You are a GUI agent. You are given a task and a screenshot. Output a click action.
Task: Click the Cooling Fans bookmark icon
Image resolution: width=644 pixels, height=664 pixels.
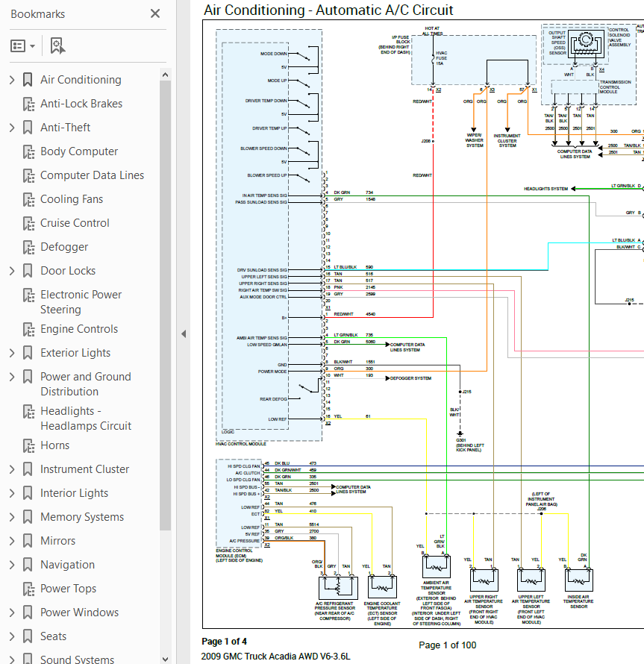coord(28,199)
